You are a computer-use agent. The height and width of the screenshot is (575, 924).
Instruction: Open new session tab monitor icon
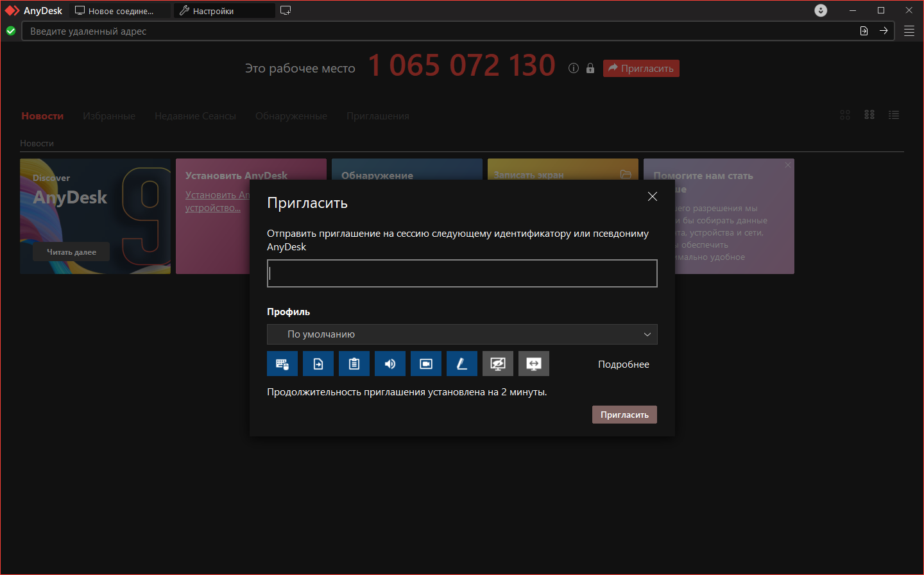click(286, 10)
